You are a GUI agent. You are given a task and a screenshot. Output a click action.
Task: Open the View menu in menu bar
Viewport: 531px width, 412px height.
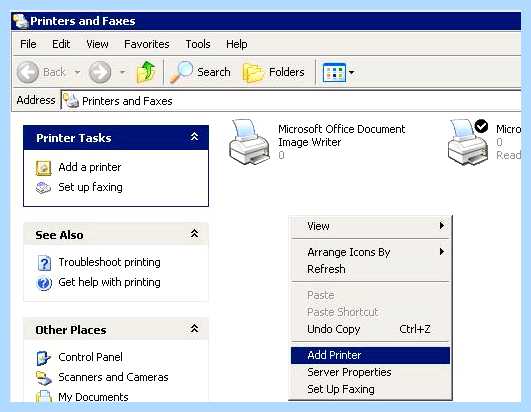pos(97,44)
